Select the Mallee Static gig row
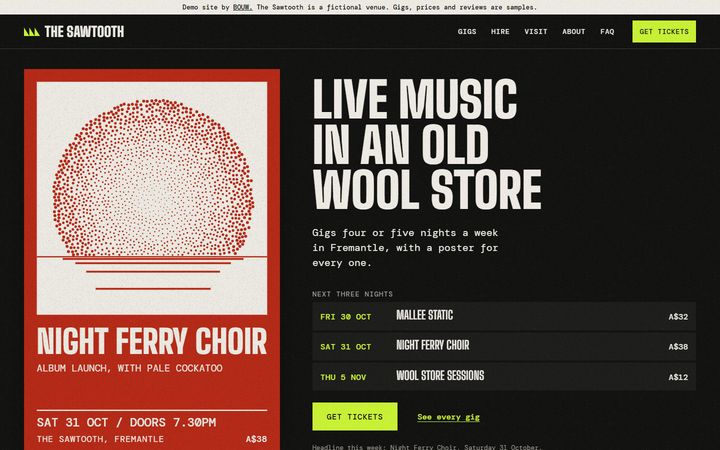 (x=504, y=316)
